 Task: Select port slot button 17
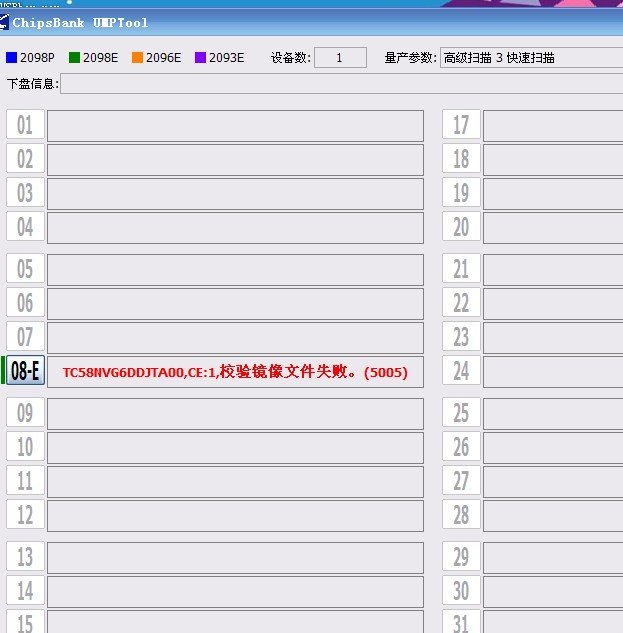[461, 126]
